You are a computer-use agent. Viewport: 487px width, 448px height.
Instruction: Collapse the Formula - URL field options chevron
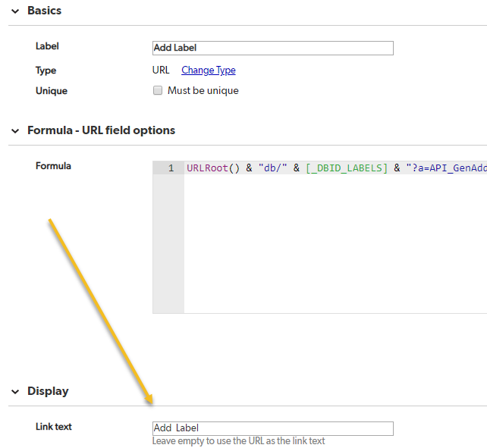tap(15, 131)
